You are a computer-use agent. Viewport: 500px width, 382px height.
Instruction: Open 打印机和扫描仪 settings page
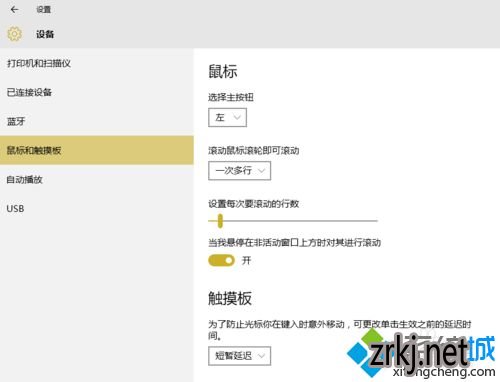(97, 63)
